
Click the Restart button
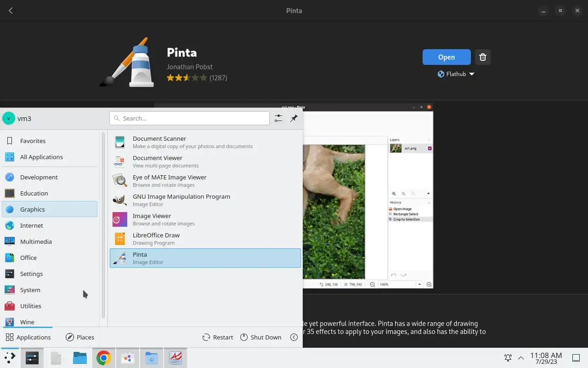218,337
